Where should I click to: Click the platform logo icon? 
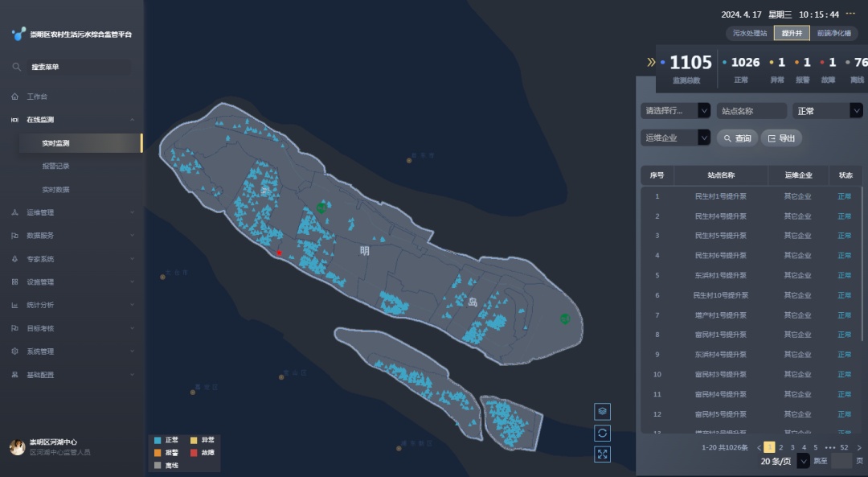(18, 34)
